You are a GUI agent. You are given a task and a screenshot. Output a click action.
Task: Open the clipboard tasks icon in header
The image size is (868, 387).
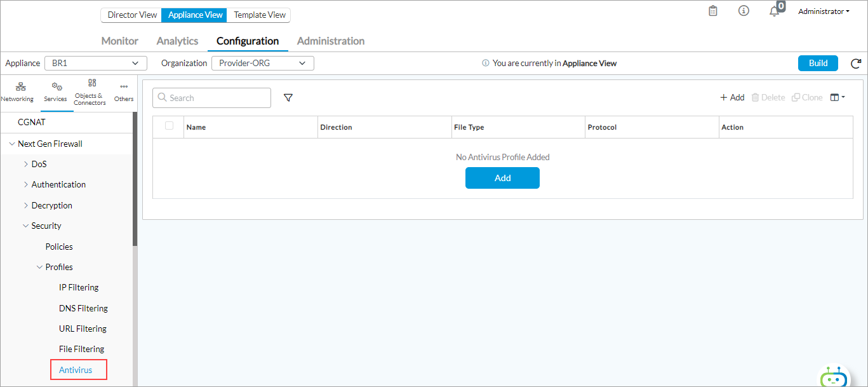pos(713,11)
